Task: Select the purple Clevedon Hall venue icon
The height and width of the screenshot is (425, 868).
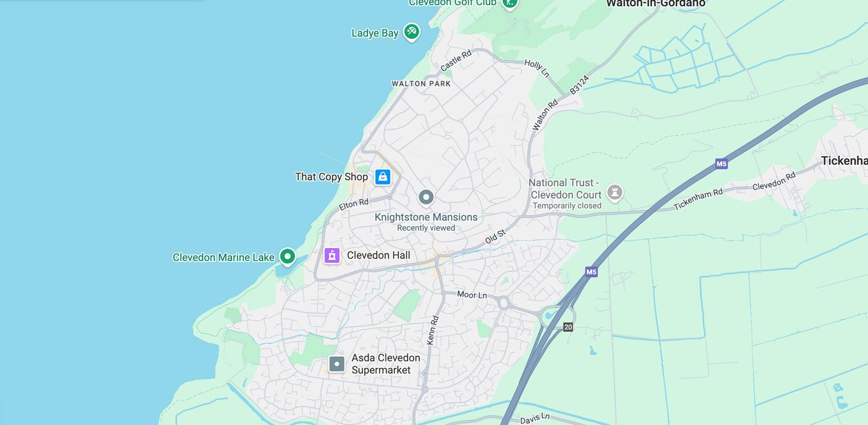Action: click(x=332, y=255)
